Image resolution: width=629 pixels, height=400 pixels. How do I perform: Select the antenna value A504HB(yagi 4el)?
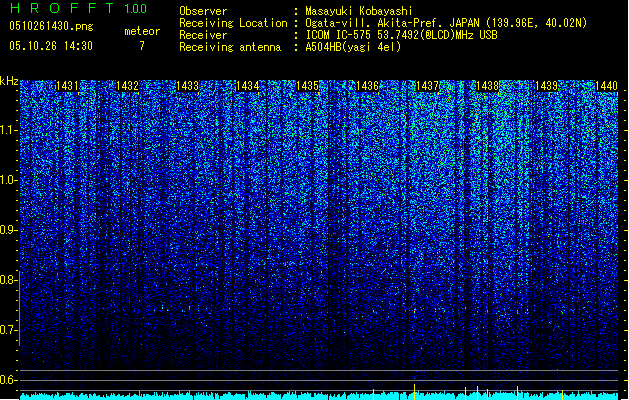point(353,47)
